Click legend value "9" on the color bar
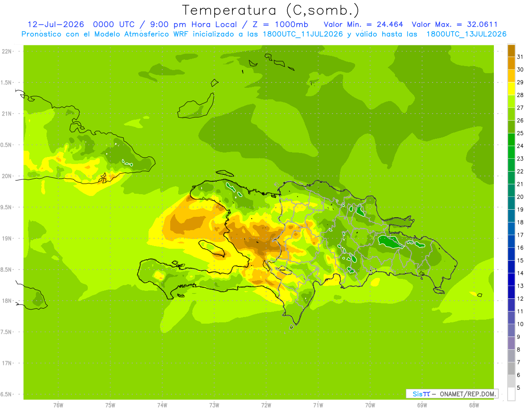Image resolution: width=532 pixels, height=411 pixels. pyautogui.click(x=519, y=337)
